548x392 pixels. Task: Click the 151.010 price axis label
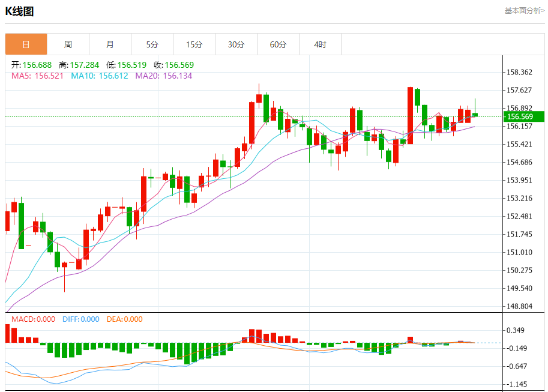tap(519, 252)
